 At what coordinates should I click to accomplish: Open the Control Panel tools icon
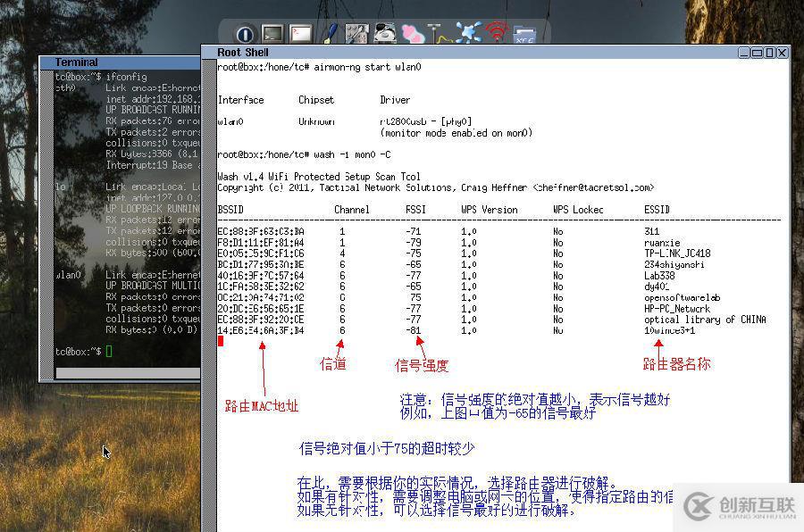pyautogui.click(x=357, y=34)
